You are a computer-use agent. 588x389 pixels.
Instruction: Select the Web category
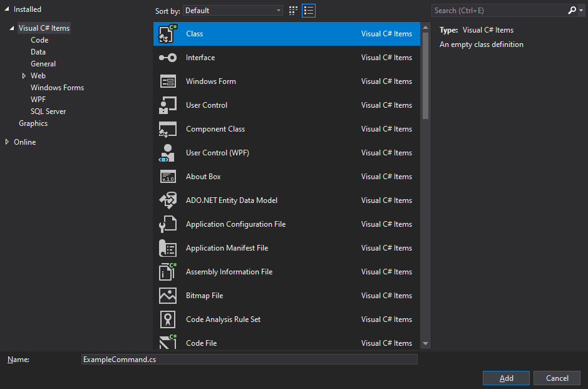pyautogui.click(x=38, y=76)
